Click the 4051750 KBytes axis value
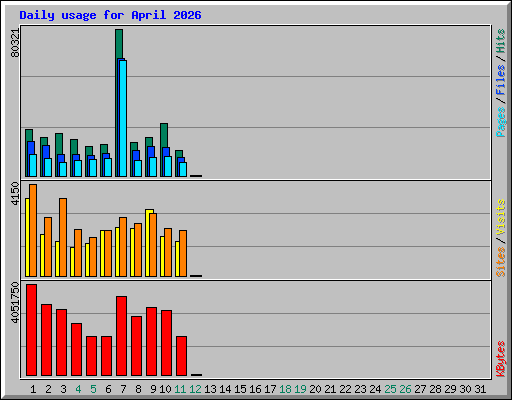Image resolution: width=512 pixels, height=400 pixels. [x=15, y=303]
